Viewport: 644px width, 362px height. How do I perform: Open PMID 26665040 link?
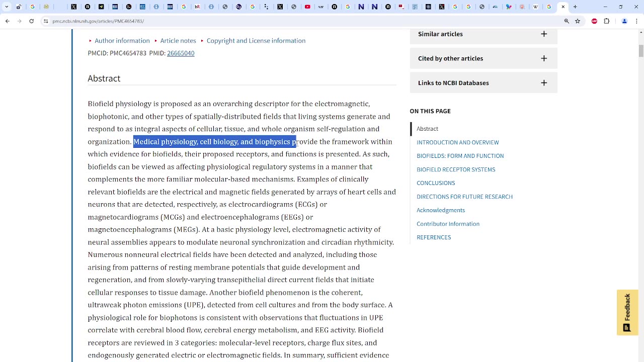tap(181, 53)
